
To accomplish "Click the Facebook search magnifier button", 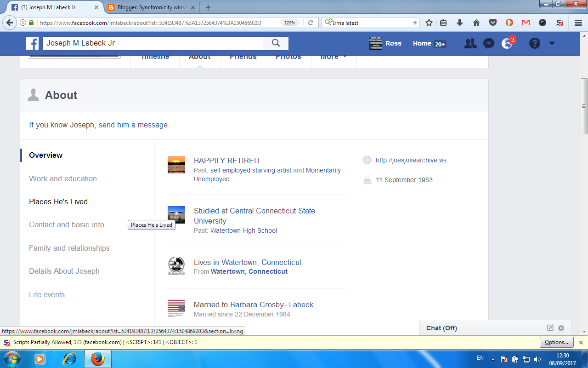I will tap(276, 43).
